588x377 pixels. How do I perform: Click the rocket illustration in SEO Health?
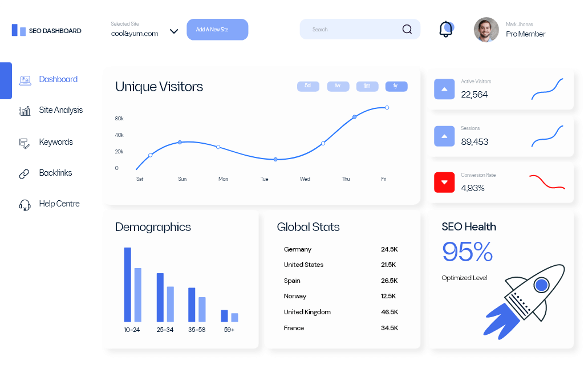pos(524,302)
